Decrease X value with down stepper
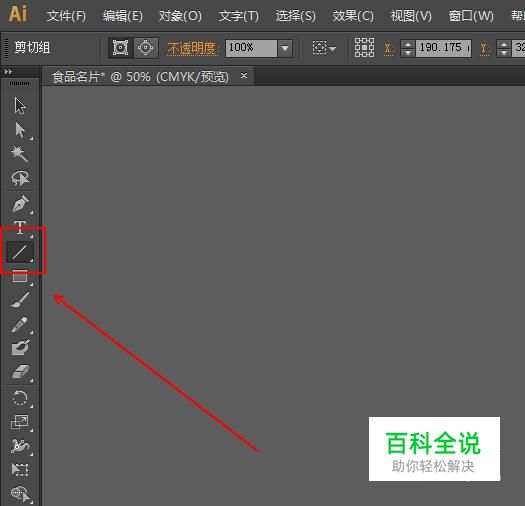The image size is (525, 506). (x=408, y=53)
